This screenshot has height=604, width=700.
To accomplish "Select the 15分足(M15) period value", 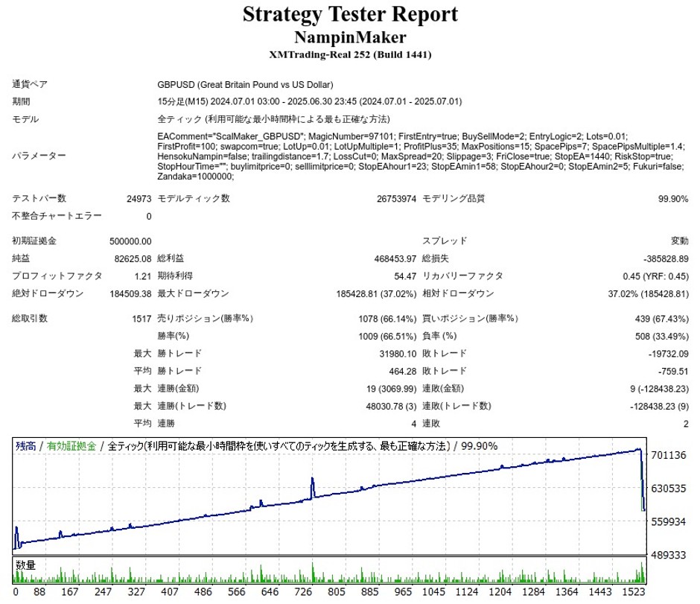I will [x=309, y=101].
